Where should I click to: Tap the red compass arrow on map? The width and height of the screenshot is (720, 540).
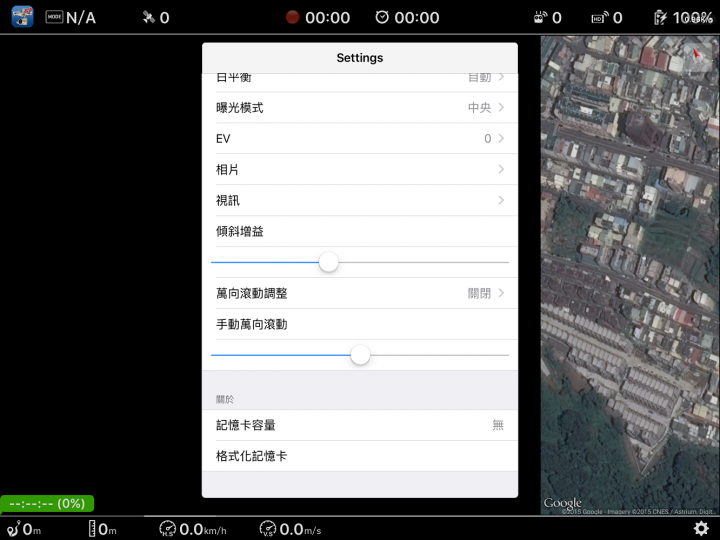[x=696, y=54]
